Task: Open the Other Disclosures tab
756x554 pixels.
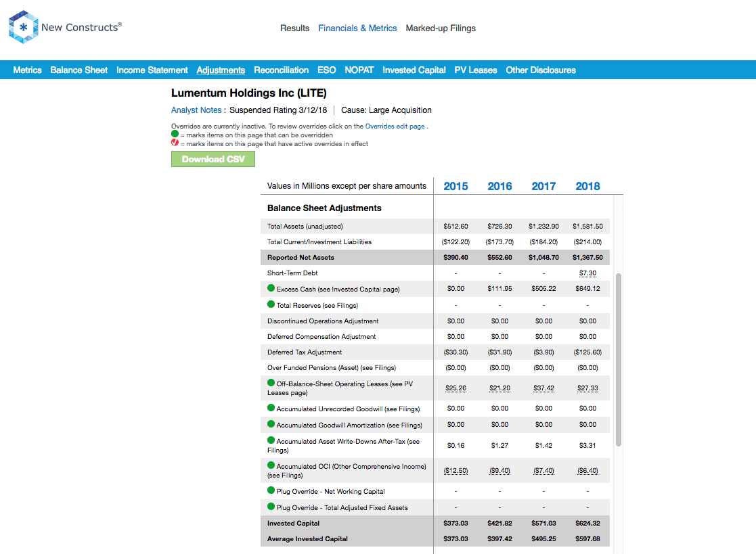Action: click(x=541, y=70)
